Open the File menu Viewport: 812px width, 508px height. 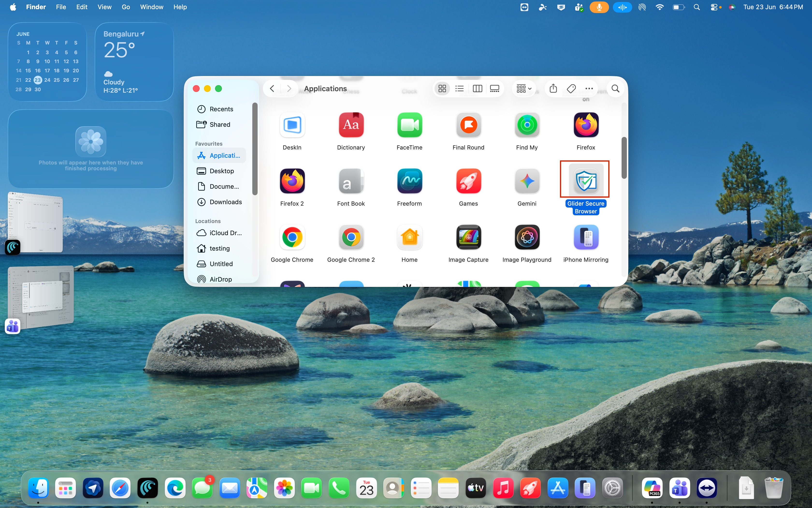[x=61, y=7]
